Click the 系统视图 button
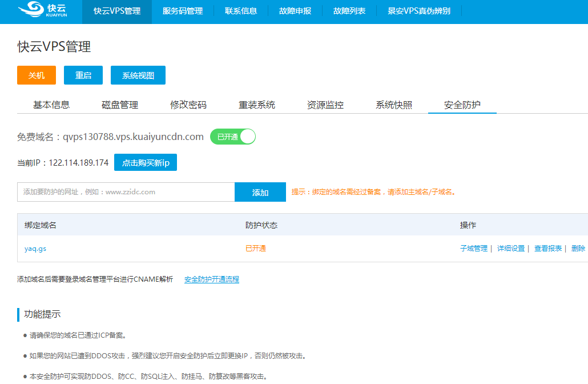 [x=138, y=75]
